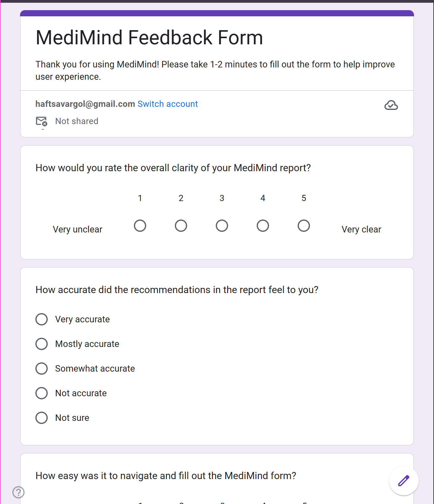The width and height of the screenshot is (434, 504).
Task: Choose clarity rating 3 radio button
Action: [x=222, y=226]
